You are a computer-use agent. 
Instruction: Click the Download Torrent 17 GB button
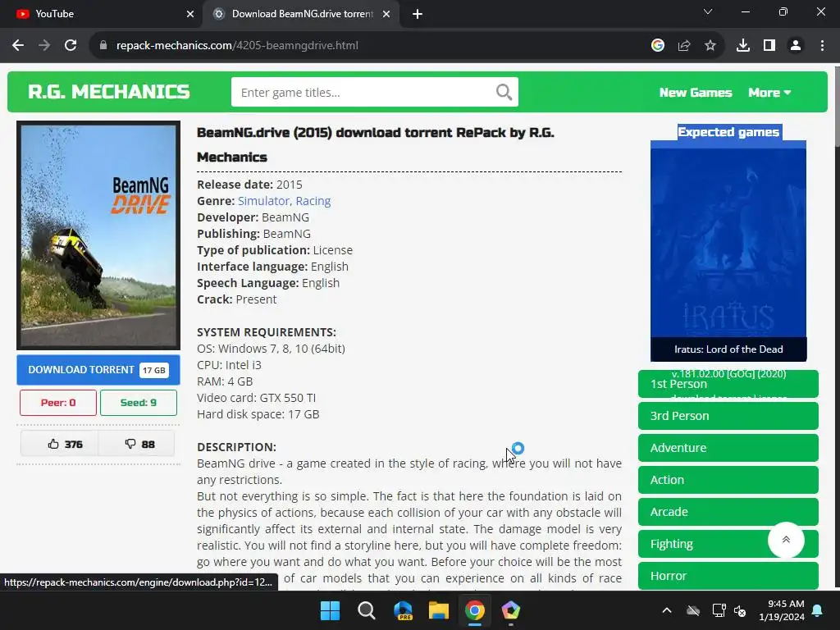98,370
